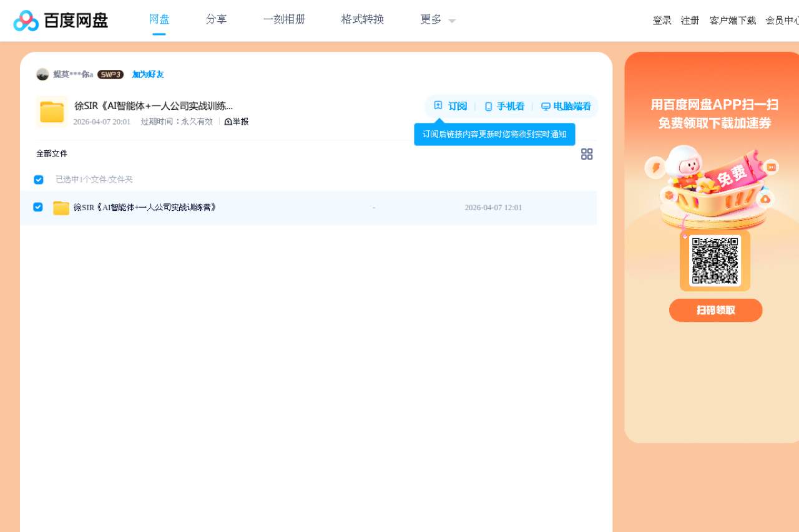Open the 格式转换 tab
799x532 pixels.
click(362, 19)
